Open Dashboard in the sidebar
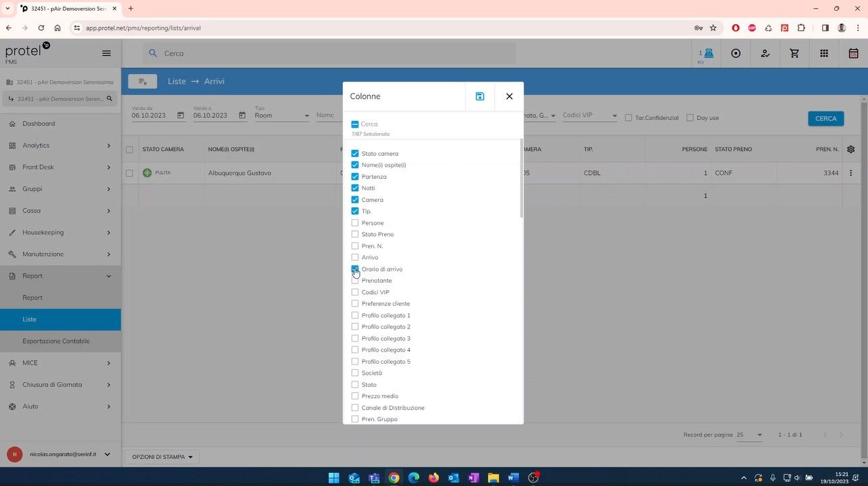 [38, 124]
